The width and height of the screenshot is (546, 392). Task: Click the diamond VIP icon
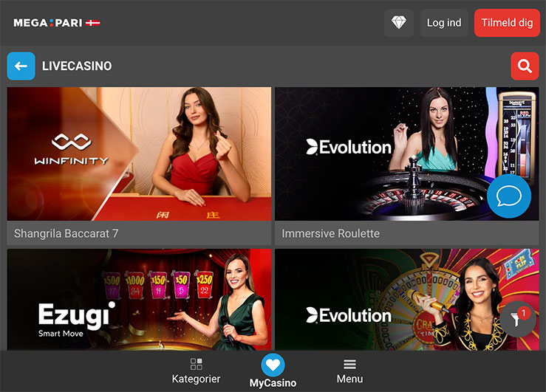click(399, 23)
